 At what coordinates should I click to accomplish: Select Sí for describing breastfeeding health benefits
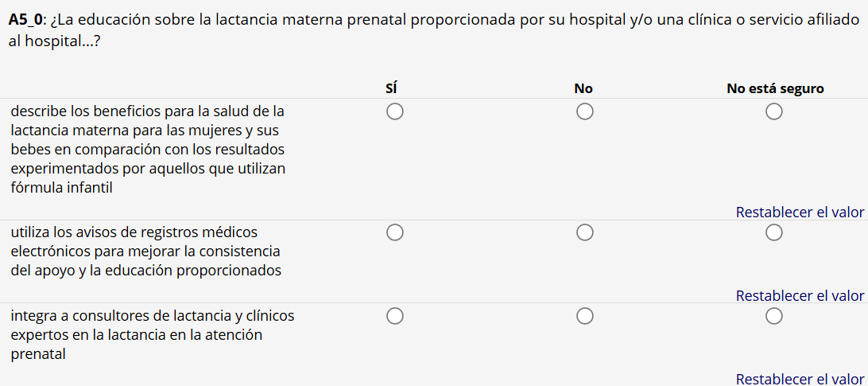(395, 112)
